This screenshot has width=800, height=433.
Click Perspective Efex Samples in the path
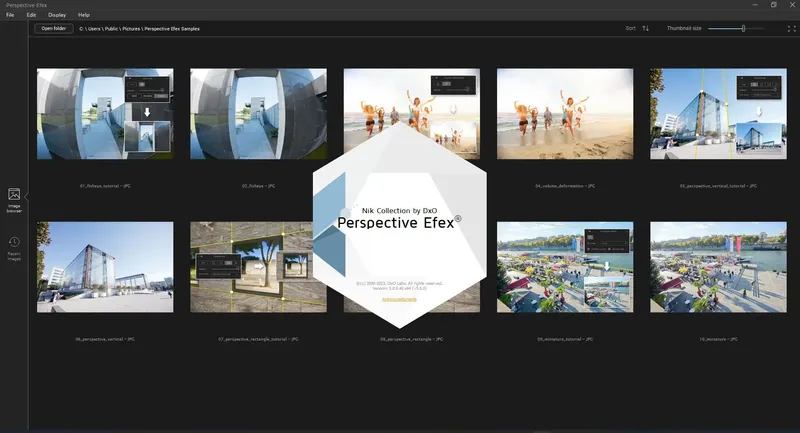pos(172,29)
